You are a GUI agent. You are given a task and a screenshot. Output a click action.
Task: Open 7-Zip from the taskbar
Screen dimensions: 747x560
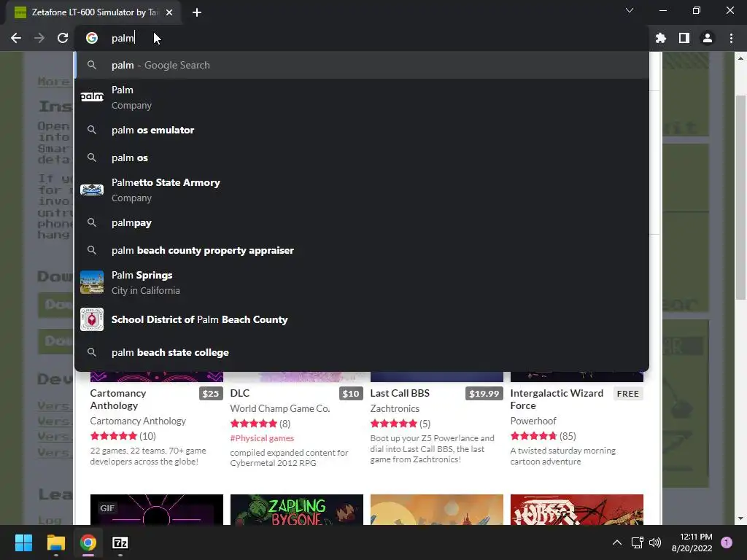(x=120, y=542)
